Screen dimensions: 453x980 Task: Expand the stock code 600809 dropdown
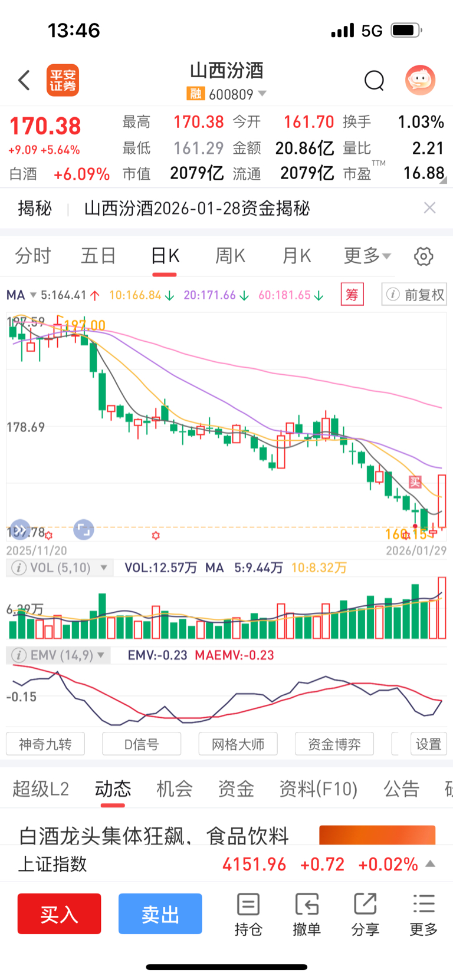[262, 94]
